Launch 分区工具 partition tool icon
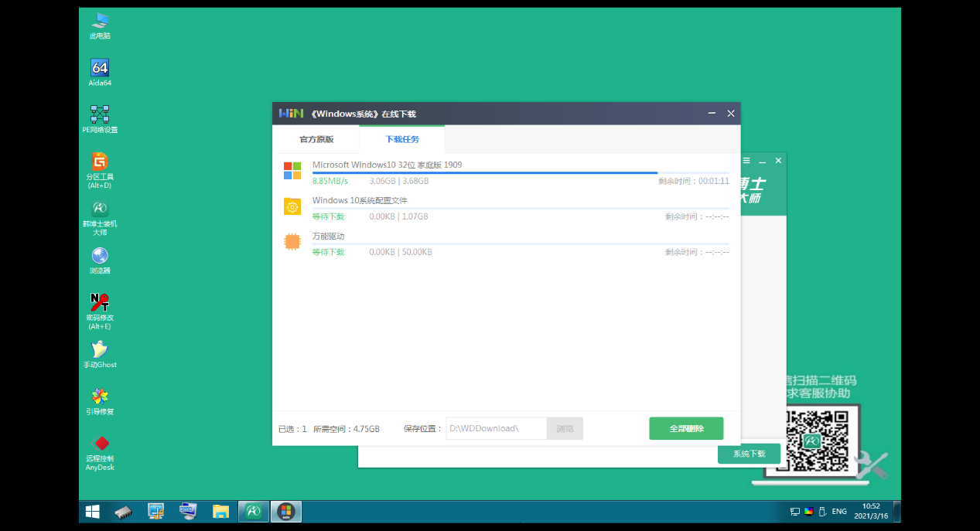980x531 pixels. coord(100,162)
